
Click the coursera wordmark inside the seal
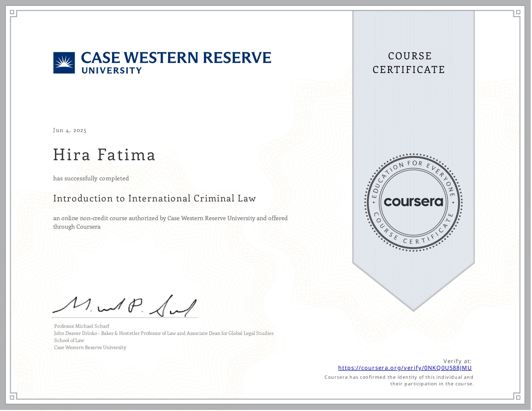[x=413, y=202]
